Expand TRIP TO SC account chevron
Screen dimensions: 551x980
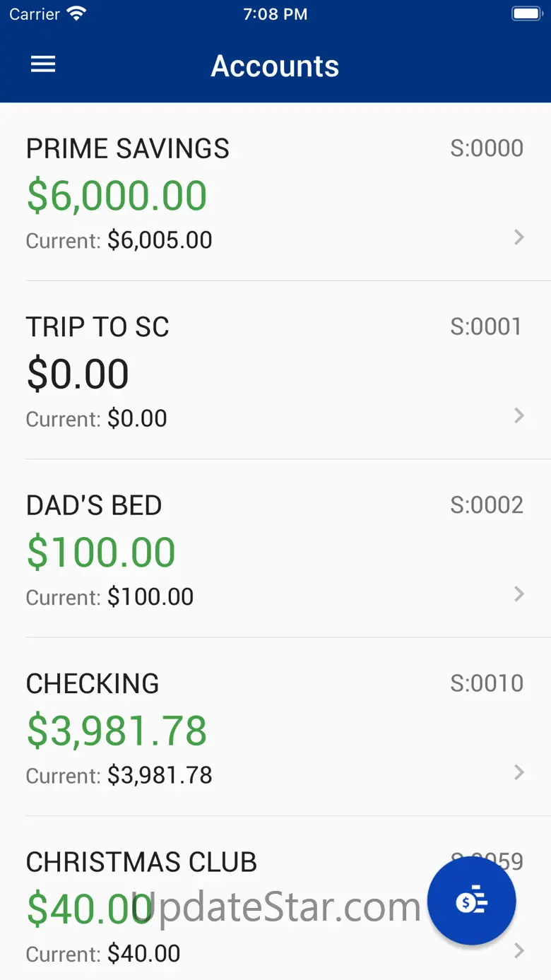coord(519,415)
